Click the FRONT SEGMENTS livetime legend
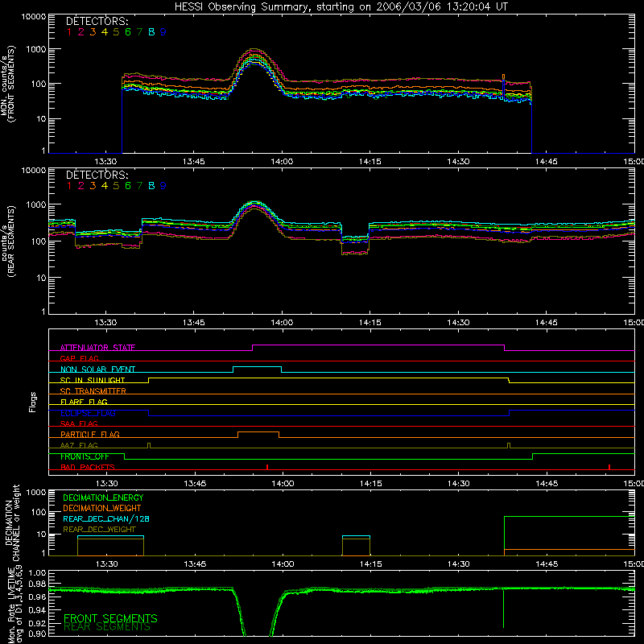 110,618
